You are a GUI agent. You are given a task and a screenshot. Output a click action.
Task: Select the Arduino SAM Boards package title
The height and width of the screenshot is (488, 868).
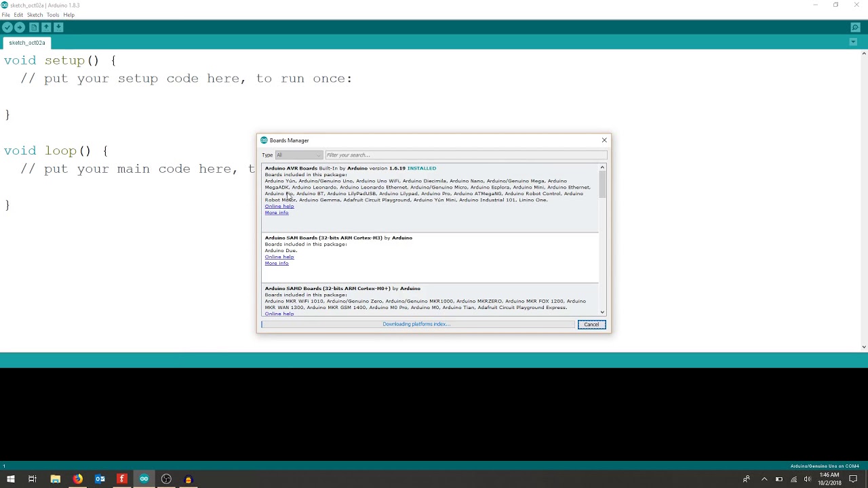point(323,238)
